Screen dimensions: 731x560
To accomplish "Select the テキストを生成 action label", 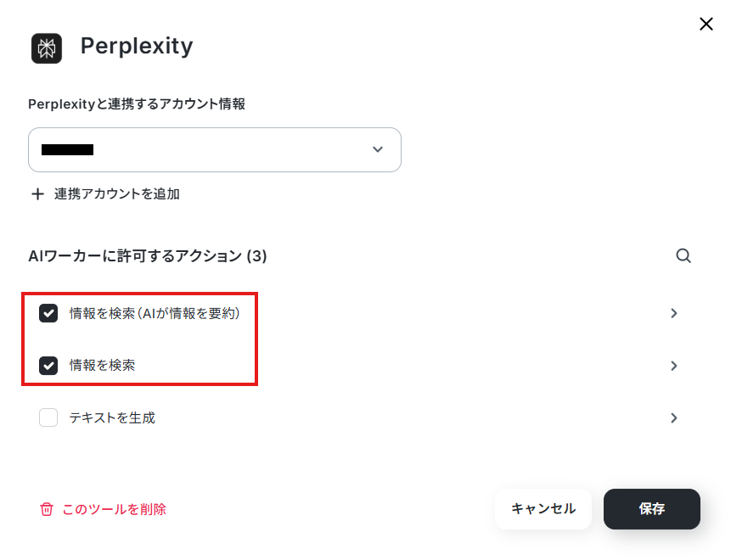I will click(112, 417).
